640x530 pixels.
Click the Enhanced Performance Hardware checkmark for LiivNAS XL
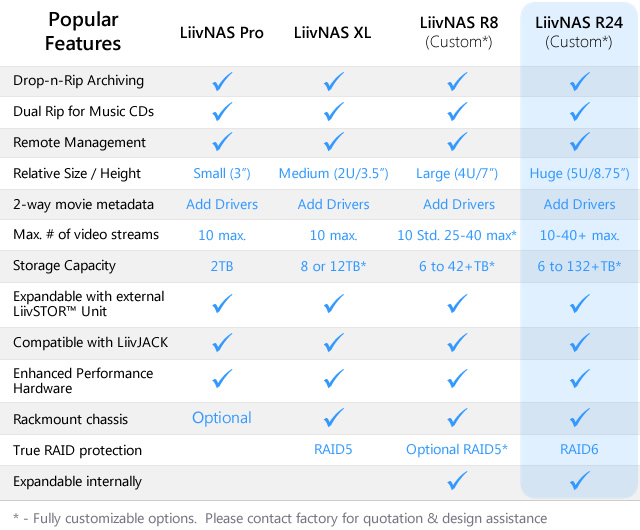[333, 379]
